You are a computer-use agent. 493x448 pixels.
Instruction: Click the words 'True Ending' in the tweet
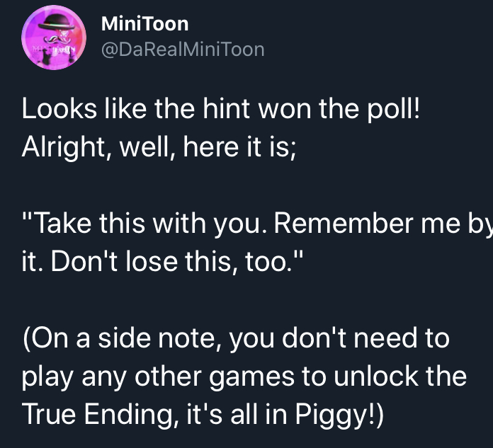[x=97, y=415]
